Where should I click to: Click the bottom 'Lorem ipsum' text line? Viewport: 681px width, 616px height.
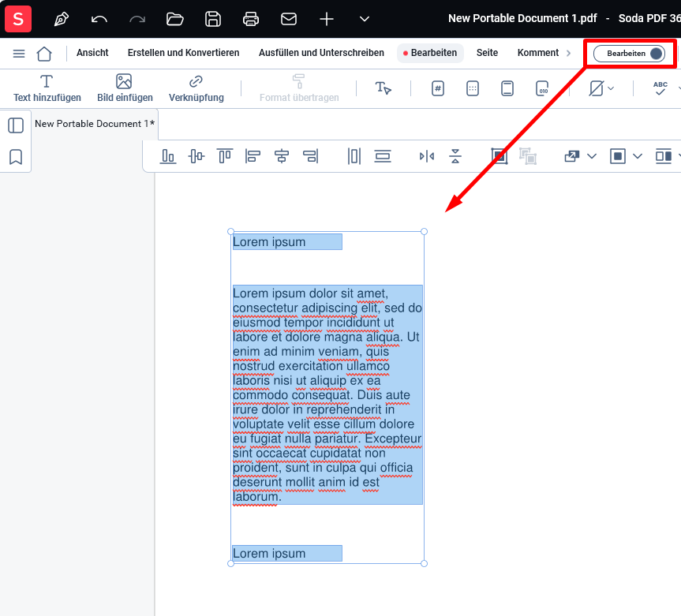point(269,554)
